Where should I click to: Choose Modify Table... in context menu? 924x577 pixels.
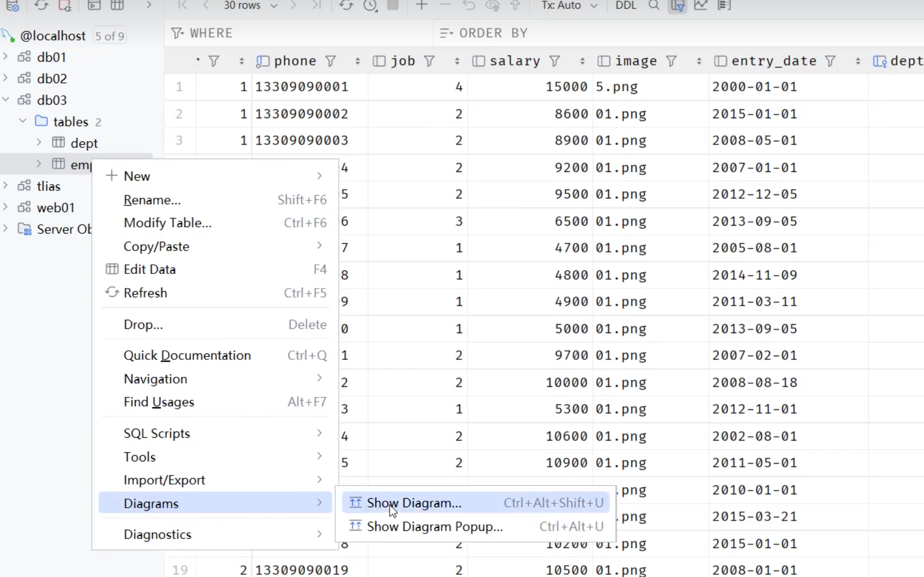tap(168, 223)
